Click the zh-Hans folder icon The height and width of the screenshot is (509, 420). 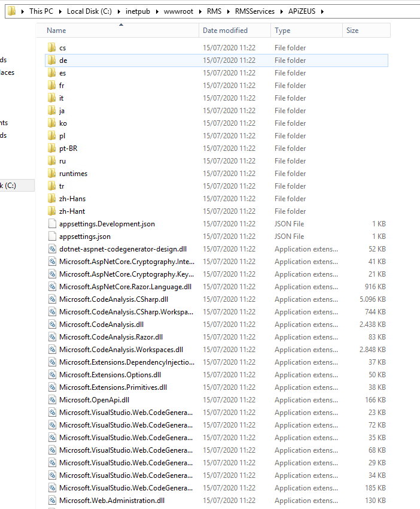pos(51,199)
